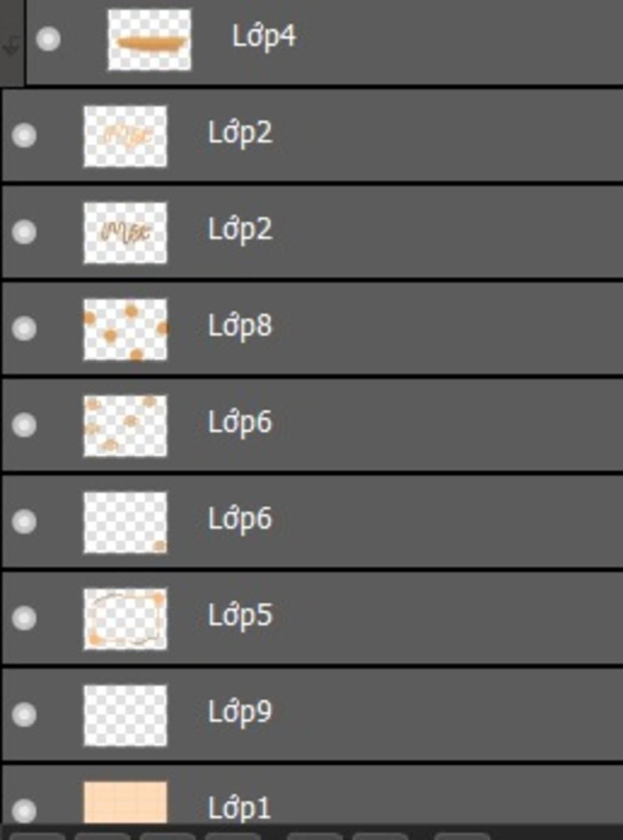Viewport: 623px width, 840px height.
Task: Select the Lớp4 layer by its name
Action: click(x=264, y=36)
